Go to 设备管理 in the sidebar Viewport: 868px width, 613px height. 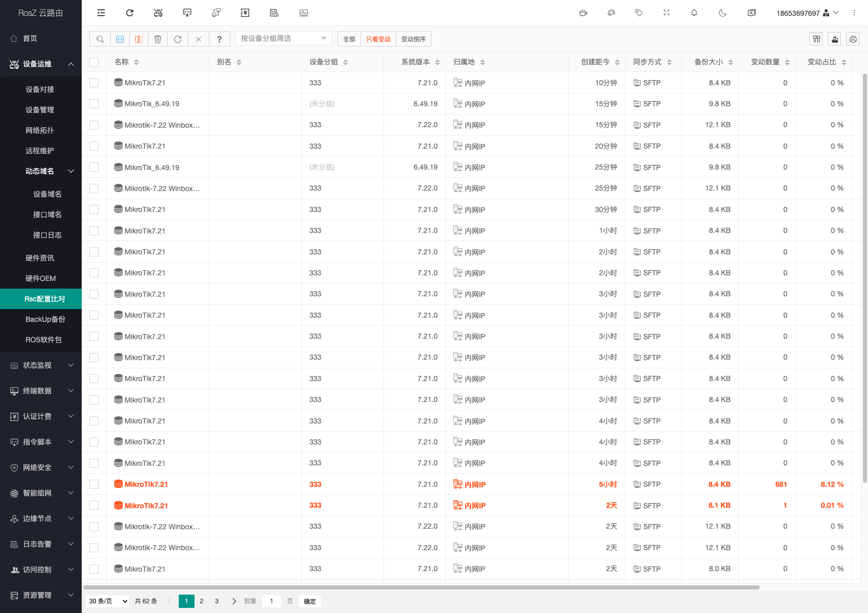pos(40,110)
